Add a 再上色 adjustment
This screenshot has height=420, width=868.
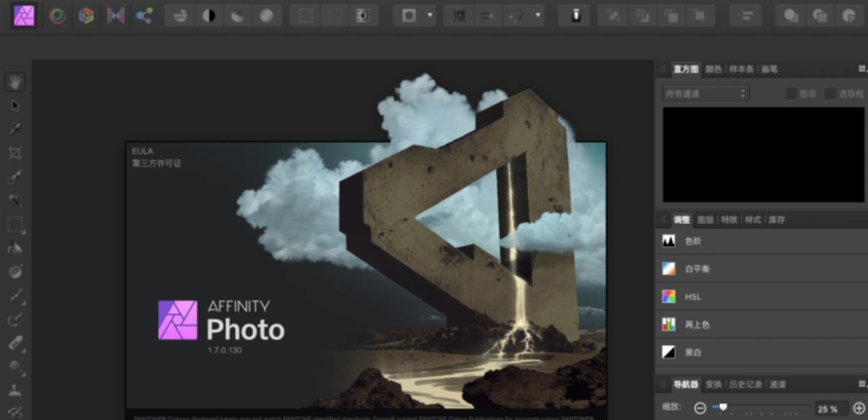tap(762, 324)
